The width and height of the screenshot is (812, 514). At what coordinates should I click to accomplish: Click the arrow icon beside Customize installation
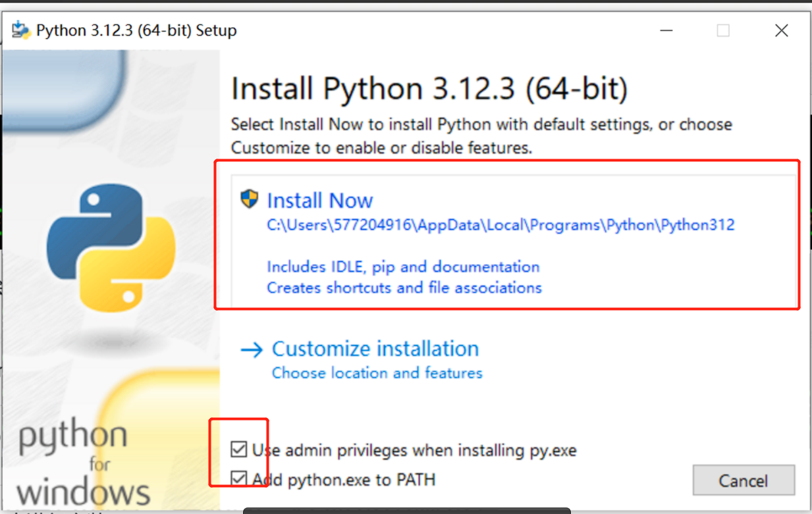(x=252, y=349)
